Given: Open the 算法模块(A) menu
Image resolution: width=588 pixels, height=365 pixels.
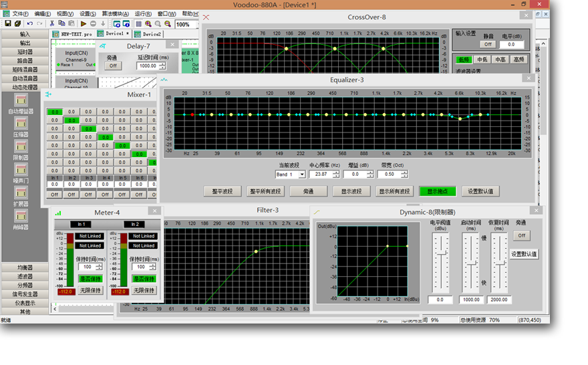Looking at the screenshot, I should click(115, 14).
